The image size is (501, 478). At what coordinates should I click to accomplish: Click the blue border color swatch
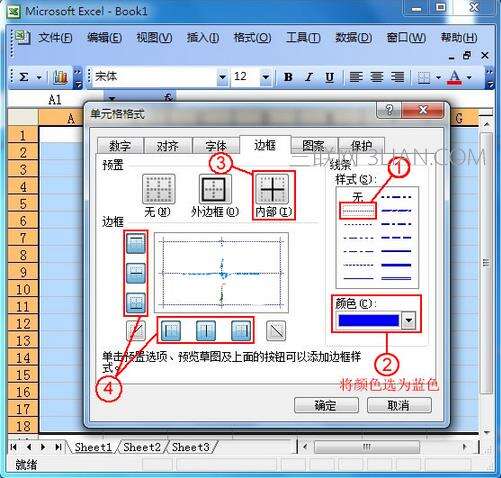coord(369,321)
